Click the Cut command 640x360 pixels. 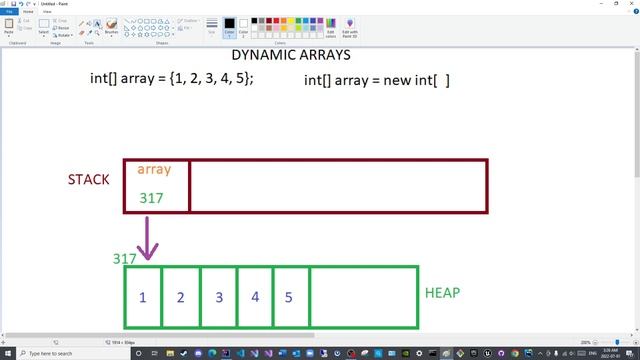(24, 20)
